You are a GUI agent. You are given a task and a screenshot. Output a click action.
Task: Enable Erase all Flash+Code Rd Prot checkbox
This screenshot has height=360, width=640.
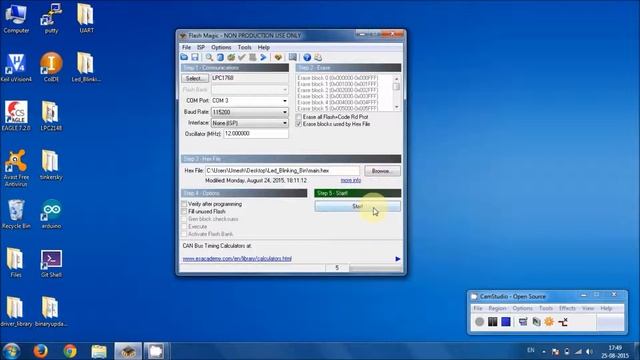coord(298,117)
